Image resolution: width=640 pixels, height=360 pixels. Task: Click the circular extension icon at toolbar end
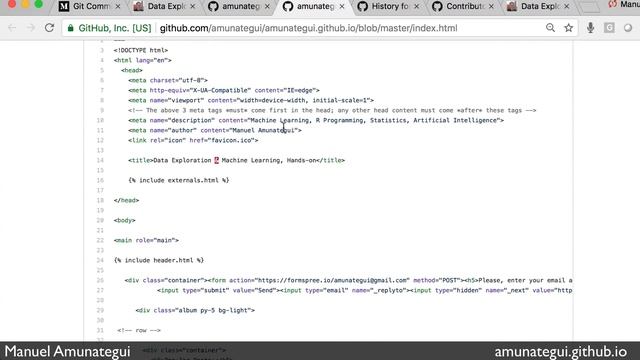tap(628, 28)
